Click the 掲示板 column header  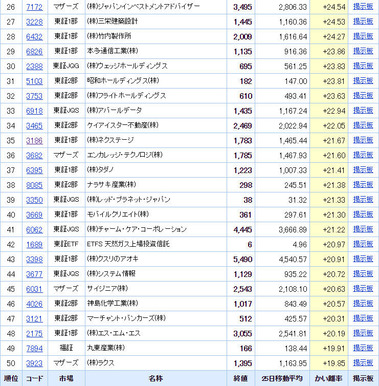pos(363,378)
